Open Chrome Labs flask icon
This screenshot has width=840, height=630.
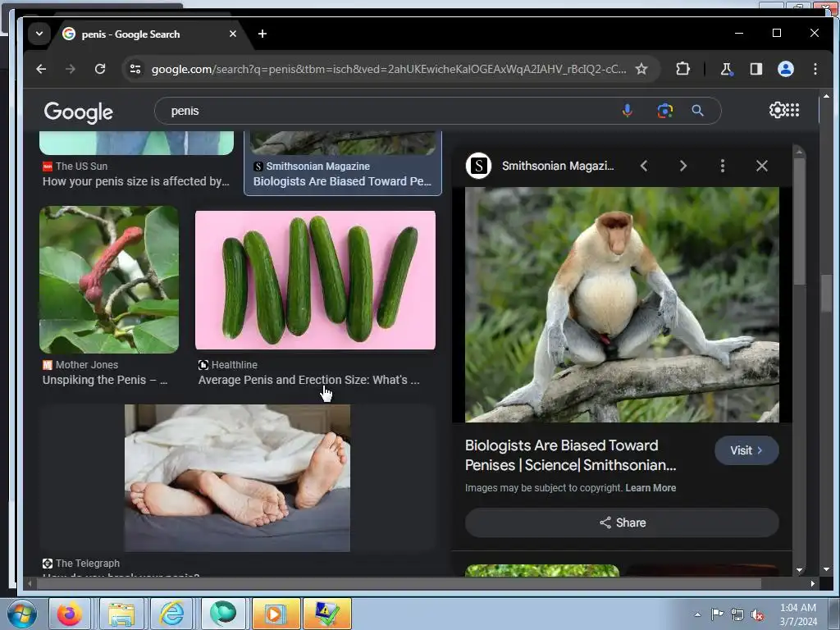click(x=727, y=69)
